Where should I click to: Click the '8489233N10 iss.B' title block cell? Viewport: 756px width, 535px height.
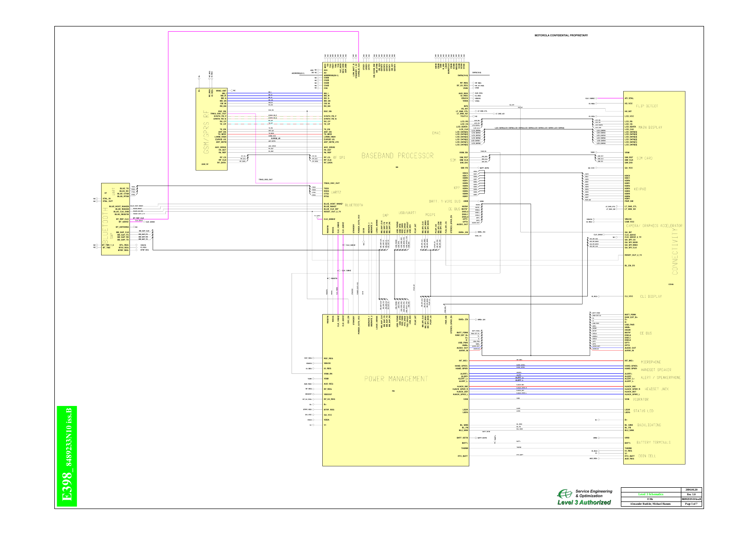coord(691,499)
